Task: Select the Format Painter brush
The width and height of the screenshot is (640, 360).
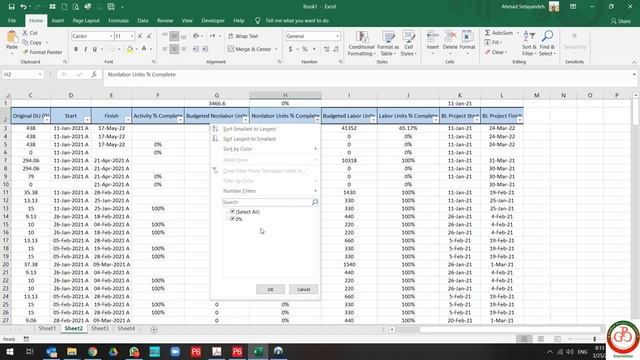Action: tap(43, 52)
